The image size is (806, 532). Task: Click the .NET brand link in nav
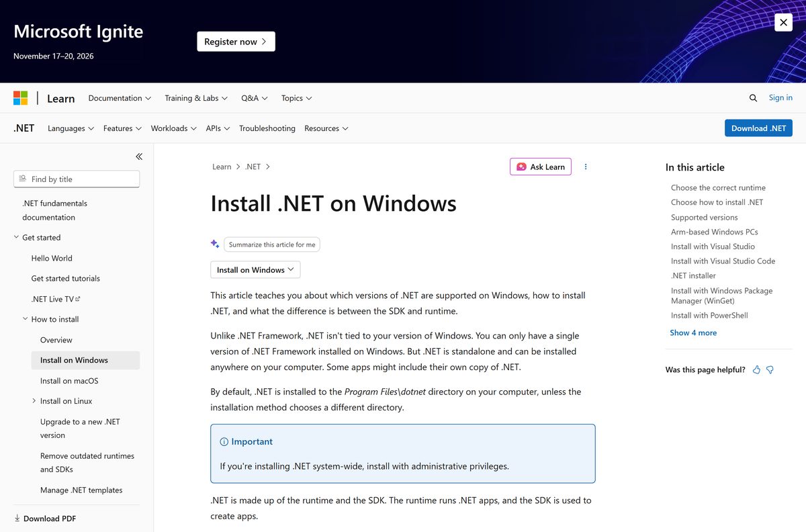[24, 128]
